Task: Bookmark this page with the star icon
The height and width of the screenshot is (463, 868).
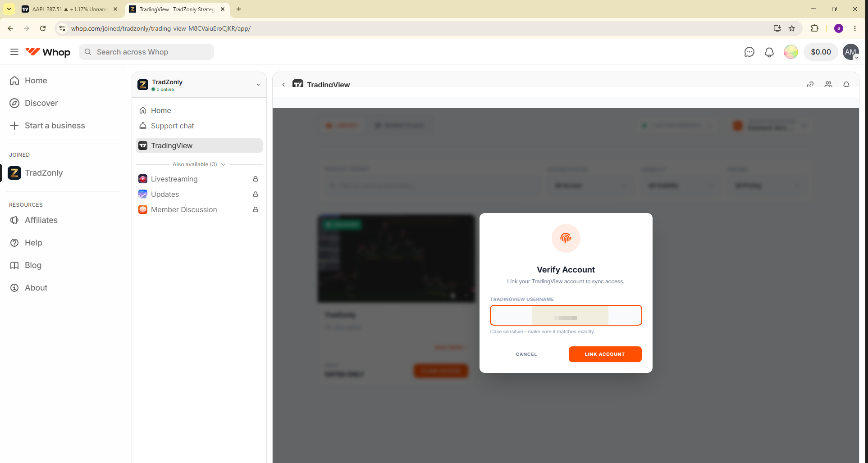Action: point(792,28)
